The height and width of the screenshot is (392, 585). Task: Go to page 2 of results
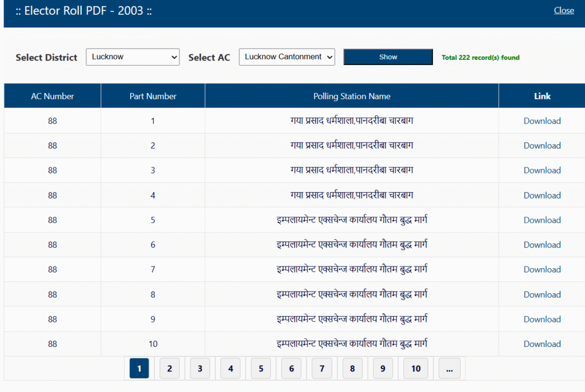170,369
